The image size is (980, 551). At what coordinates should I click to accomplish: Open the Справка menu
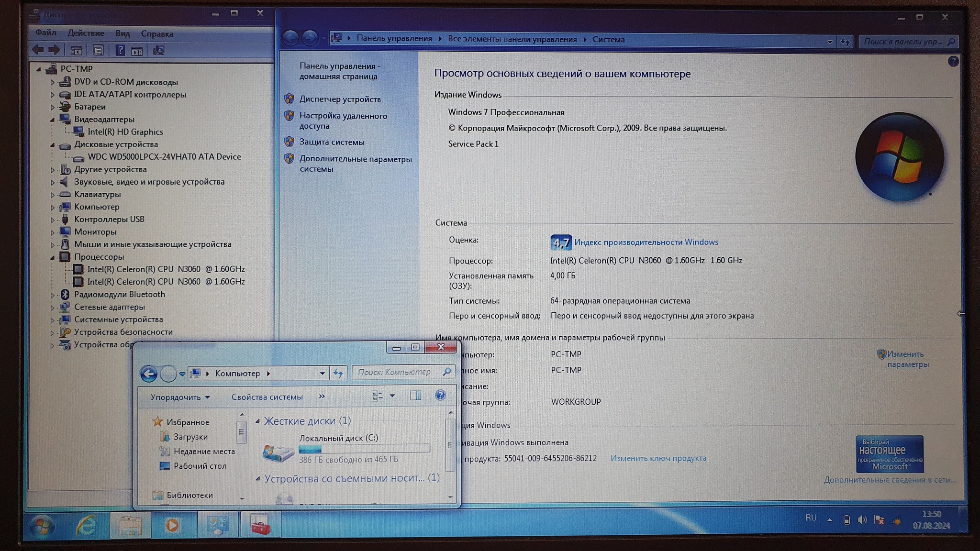point(157,34)
